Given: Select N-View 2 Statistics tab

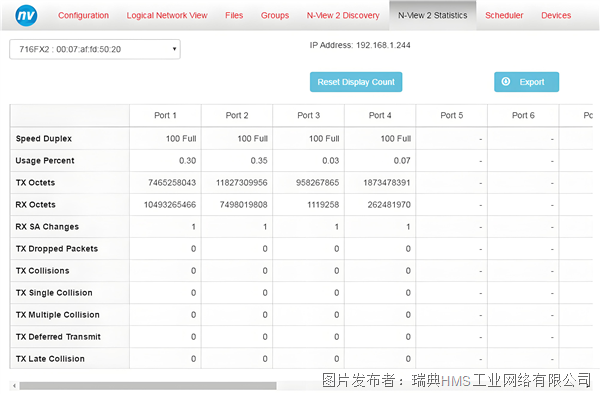Looking at the screenshot, I should (432, 15).
